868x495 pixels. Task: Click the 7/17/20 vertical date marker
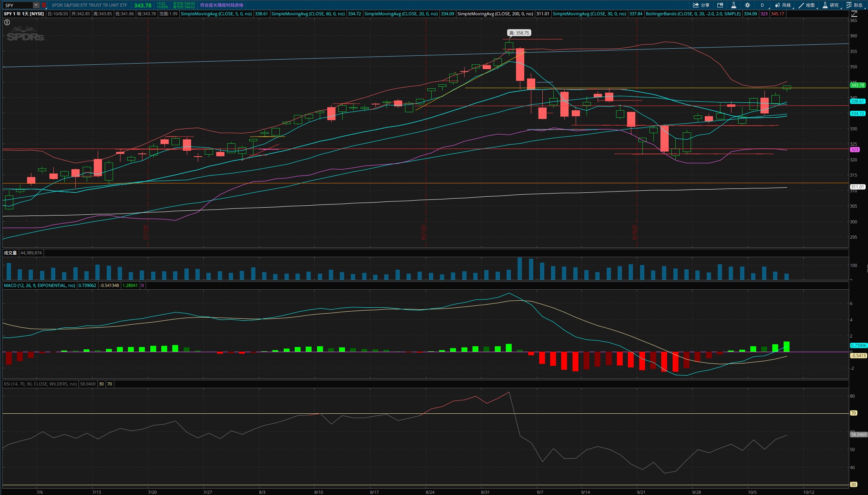[145, 232]
